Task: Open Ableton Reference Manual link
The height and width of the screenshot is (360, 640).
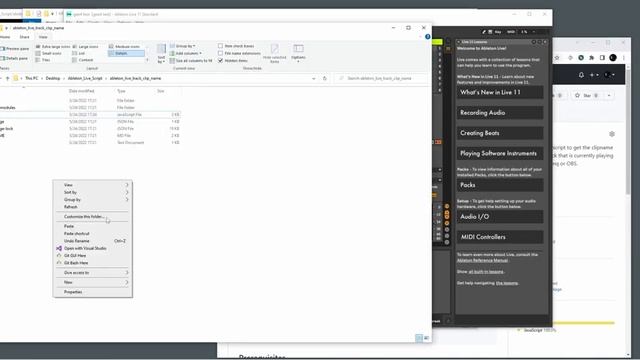Action: (482, 260)
